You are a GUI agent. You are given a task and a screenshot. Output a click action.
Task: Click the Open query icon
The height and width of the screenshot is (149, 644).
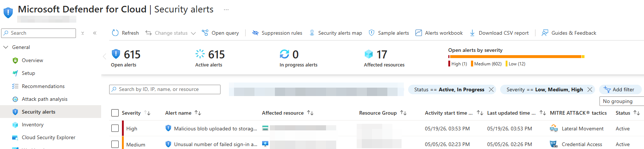tap(205, 33)
